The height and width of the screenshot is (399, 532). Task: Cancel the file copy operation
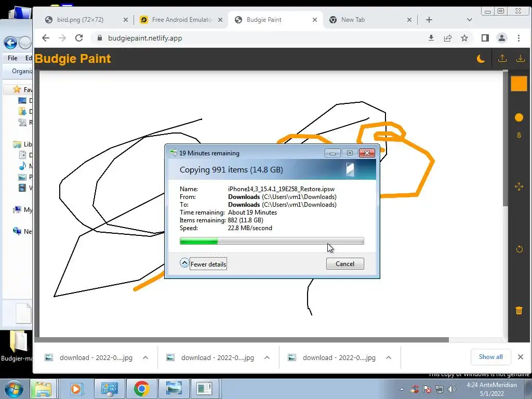(345, 263)
